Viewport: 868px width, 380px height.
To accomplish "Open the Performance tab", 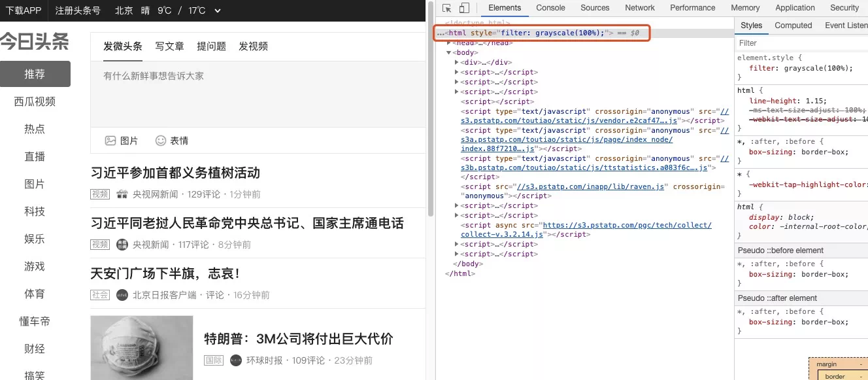I will tap(693, 8).
